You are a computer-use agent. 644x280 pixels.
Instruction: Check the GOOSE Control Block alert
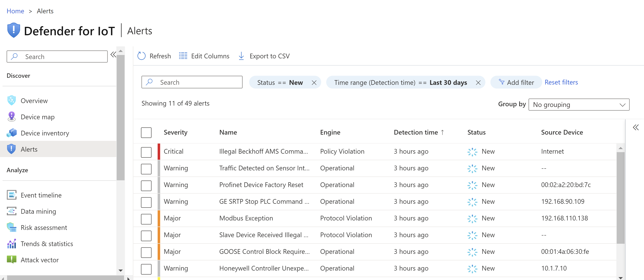(x=146, y=253)
